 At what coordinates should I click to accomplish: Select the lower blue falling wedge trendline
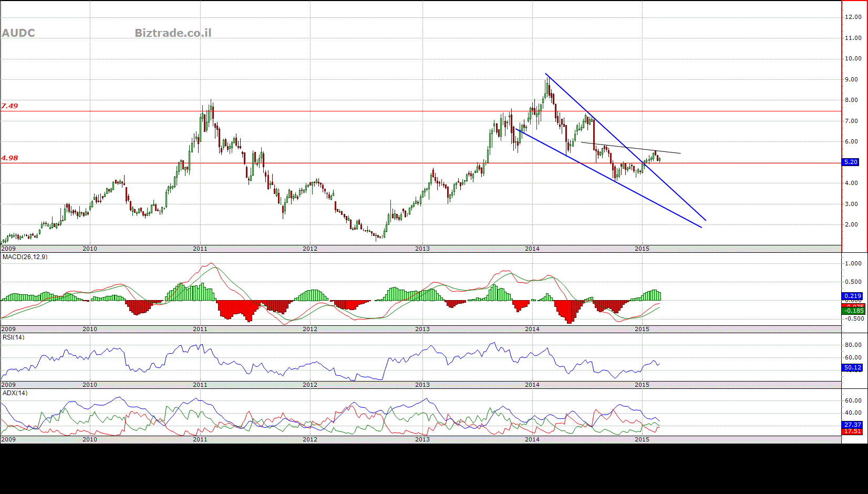click(608, 178)
